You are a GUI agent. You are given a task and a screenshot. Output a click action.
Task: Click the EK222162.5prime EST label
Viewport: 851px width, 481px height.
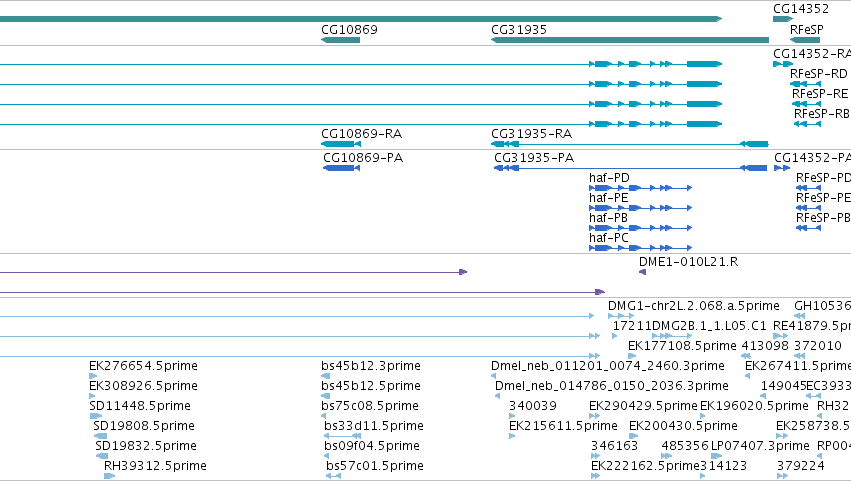[x=645, y=466]
